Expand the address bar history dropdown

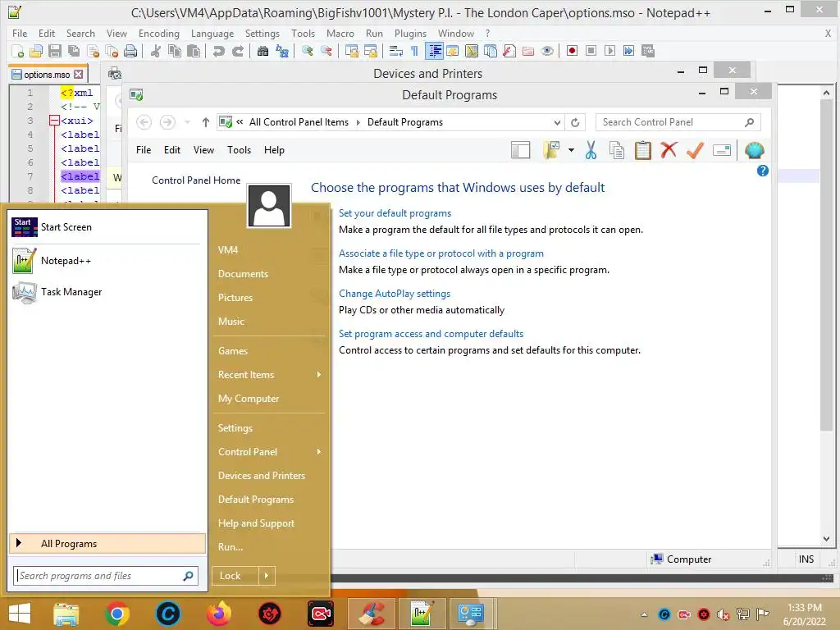557,123
